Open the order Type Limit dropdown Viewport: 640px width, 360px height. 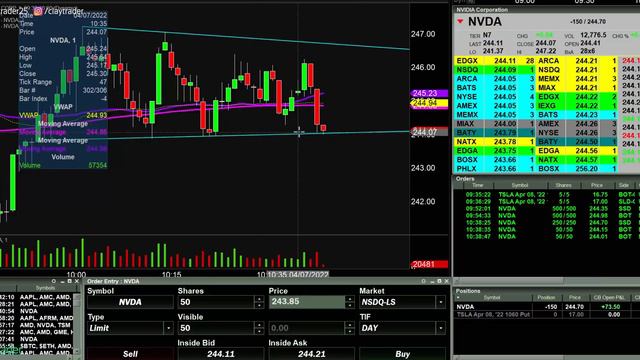click(x=169, y=328)
